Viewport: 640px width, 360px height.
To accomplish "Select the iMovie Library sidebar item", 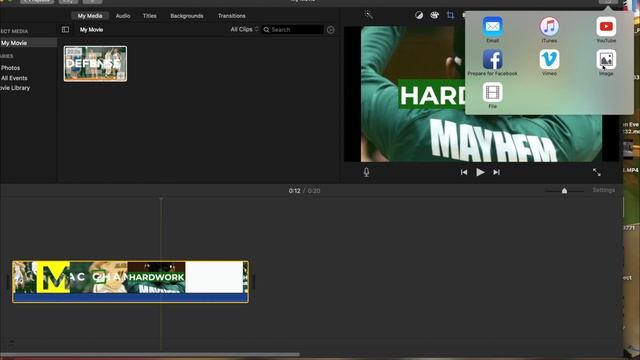I will (15, 88).
